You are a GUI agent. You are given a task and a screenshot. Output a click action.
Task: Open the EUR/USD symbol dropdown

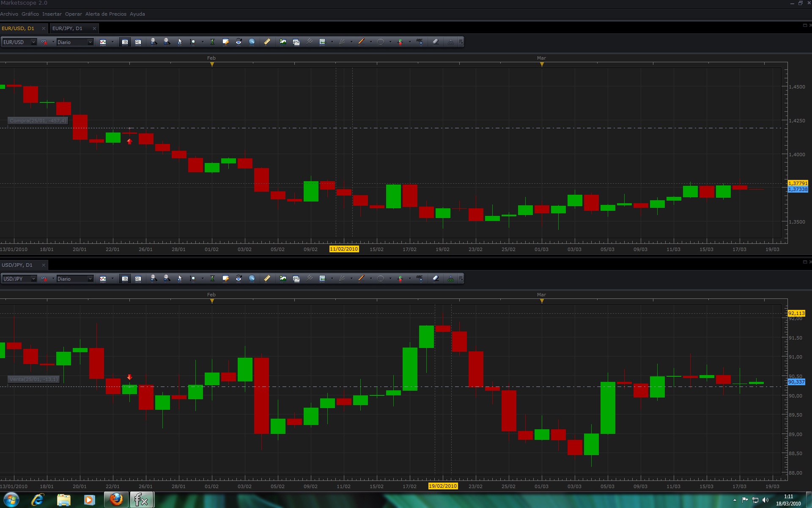point(33,42)
